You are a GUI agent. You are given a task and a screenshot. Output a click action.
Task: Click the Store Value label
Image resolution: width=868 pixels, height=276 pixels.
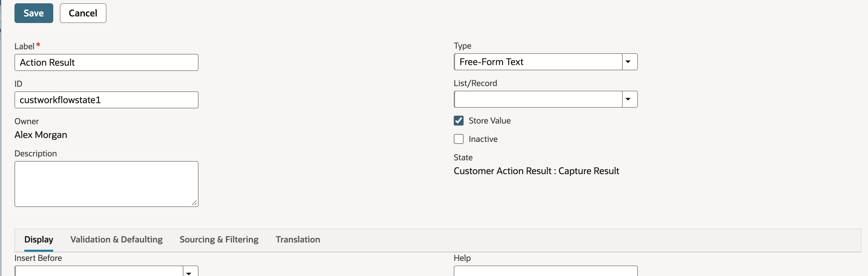coord(490,121)
